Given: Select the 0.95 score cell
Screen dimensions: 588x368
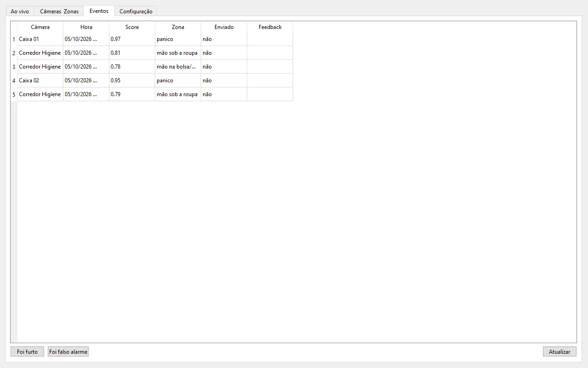Looking at the screenshot, I should click(x=132, y=80).
